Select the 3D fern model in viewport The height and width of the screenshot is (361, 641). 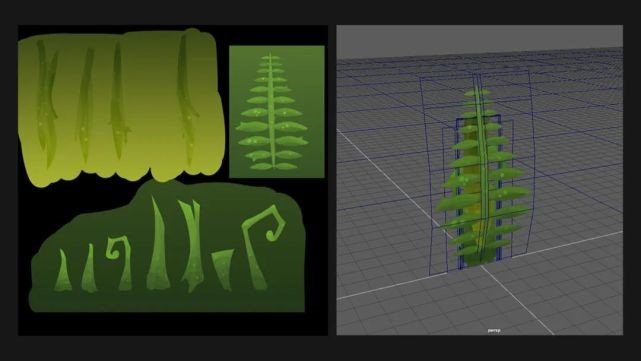(x=482, y=176)
